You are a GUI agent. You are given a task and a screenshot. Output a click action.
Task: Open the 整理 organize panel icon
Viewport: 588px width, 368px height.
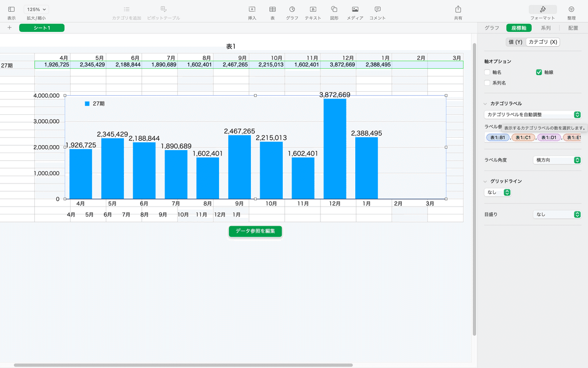tap(571, 9)
